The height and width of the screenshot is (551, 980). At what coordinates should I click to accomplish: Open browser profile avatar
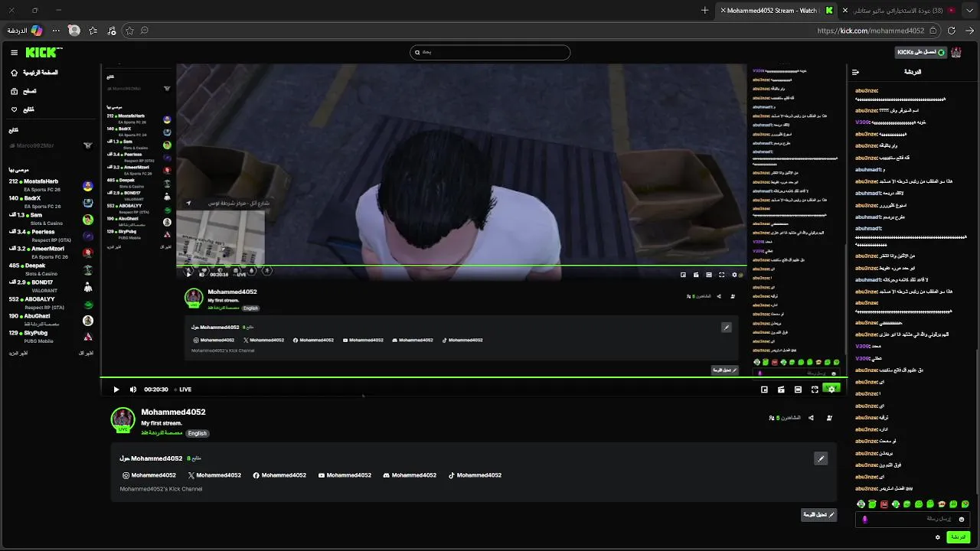point(74,31)
